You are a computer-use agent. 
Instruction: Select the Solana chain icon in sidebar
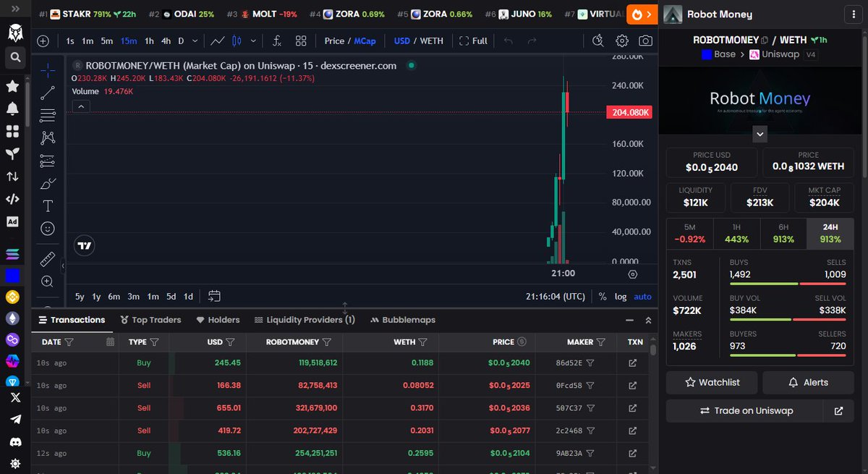[13, 255]
